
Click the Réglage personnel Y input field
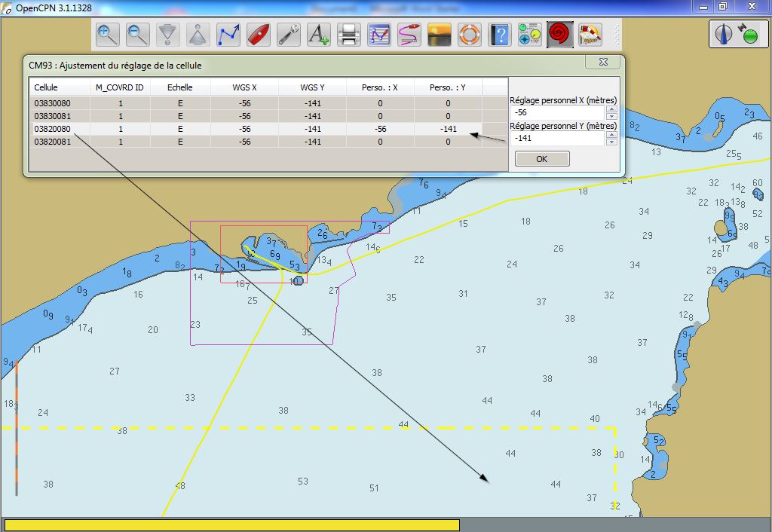557,139
